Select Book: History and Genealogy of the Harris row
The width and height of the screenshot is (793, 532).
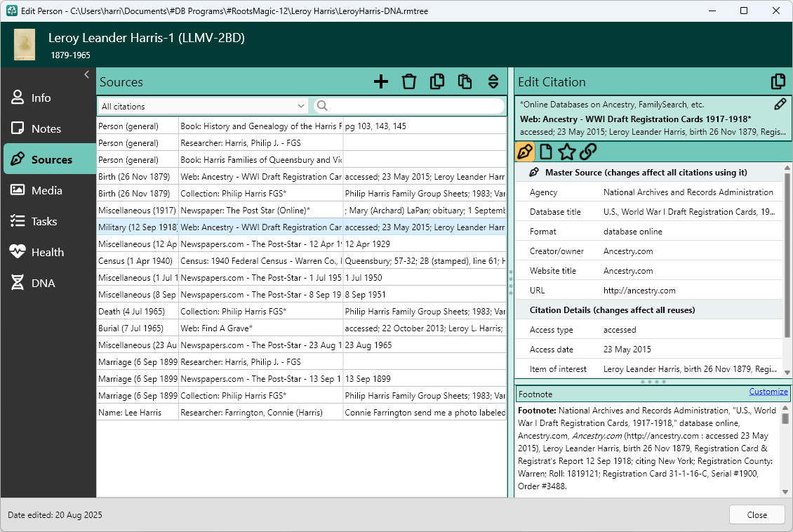tap(302, 126)
